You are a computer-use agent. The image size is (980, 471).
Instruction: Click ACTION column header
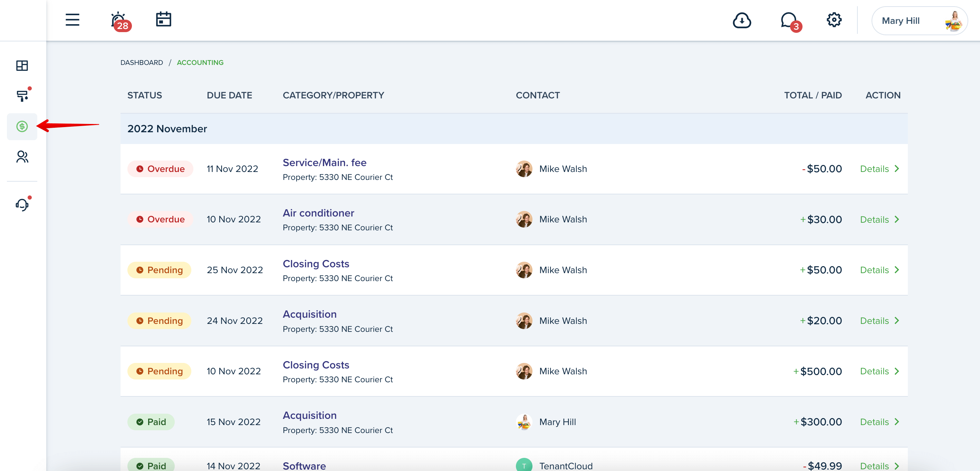point(883,95)
